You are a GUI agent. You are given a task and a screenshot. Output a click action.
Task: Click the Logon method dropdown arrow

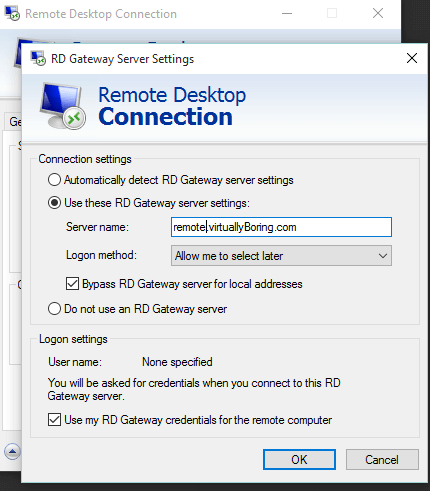pos(383,256)
